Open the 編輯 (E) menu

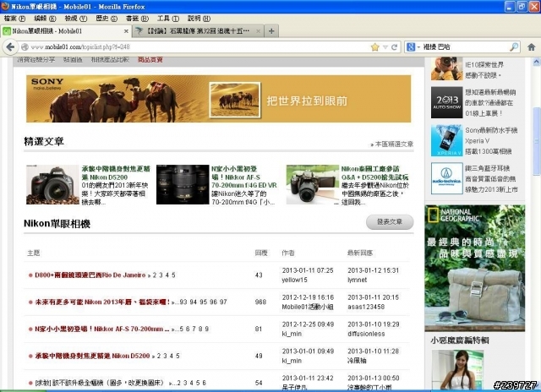click(x=45, y=19)
